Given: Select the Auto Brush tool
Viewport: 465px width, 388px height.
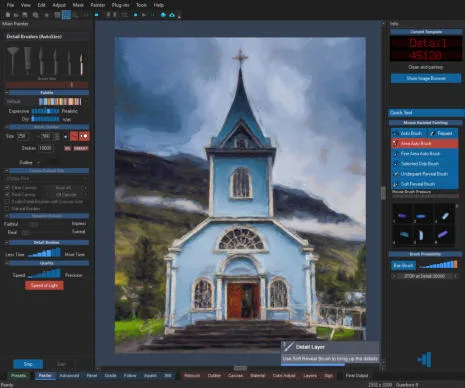Looking at the screenshot, I should 408,133.
